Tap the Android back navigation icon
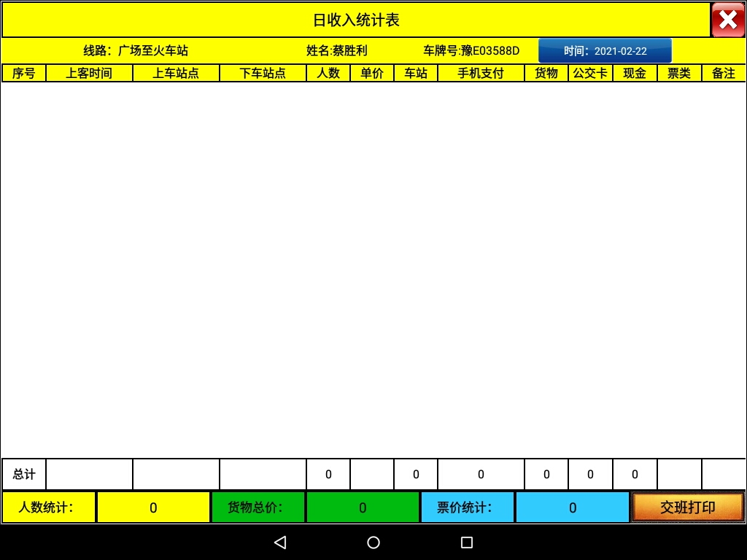Image resolution: width=747 pixels, height=560 pixels. click(x=280, y=542)
